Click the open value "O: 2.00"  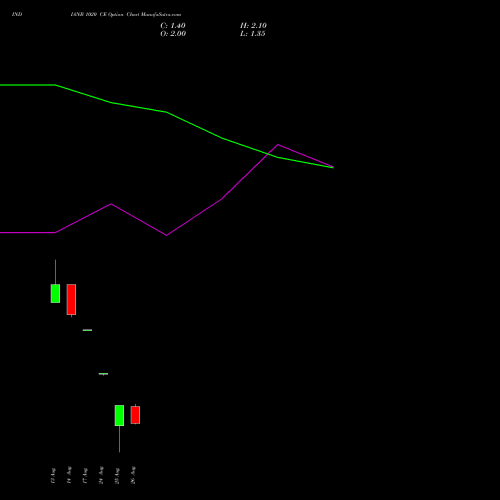point(173,34)
